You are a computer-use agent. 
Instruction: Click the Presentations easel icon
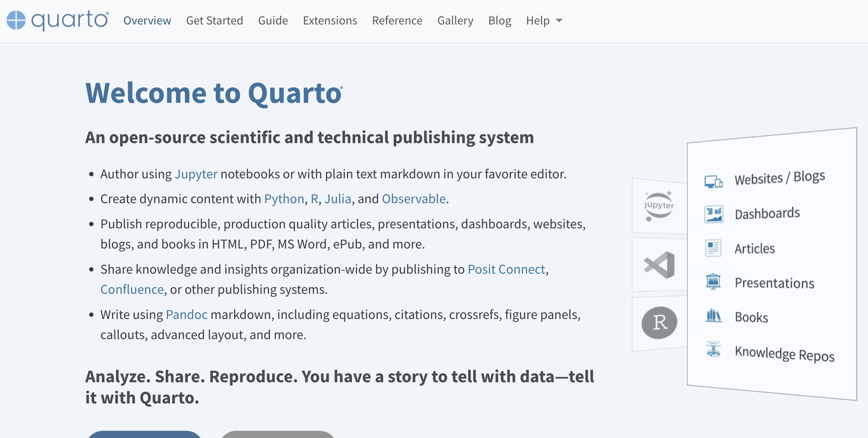[713, 282]
